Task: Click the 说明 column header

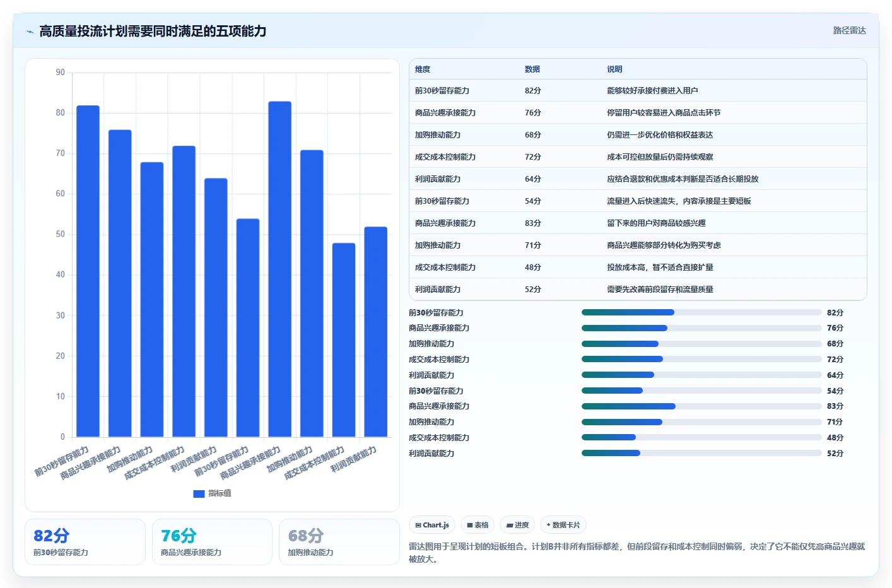Action: click(x=614, y=69)
